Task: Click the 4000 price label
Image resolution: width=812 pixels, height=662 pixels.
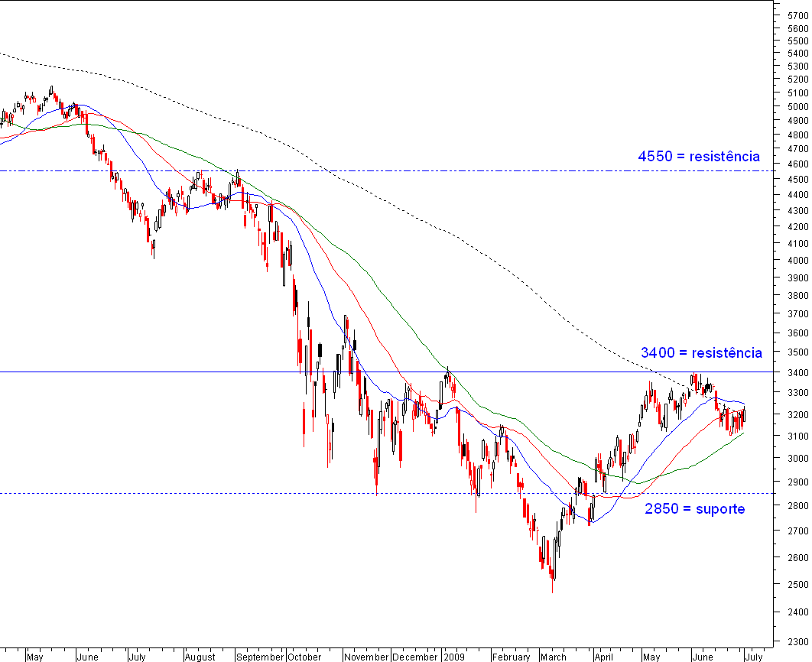Action: click(797, 261)
